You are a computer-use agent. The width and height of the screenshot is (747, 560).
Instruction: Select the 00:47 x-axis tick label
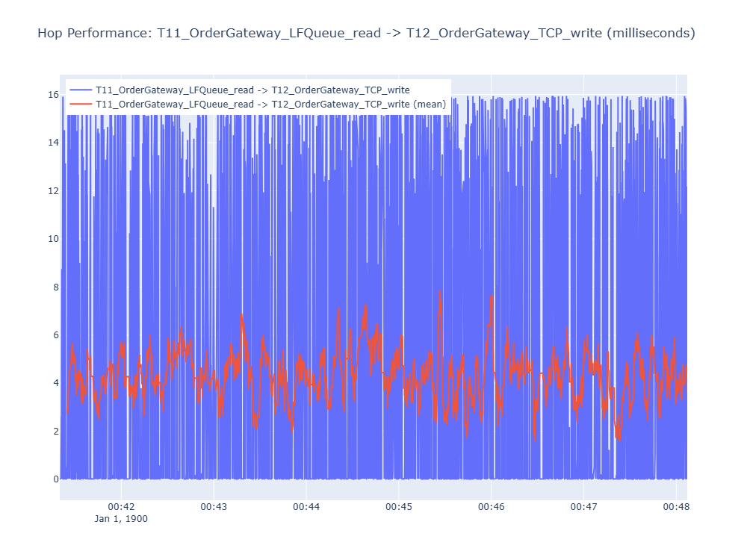(583, 507)
